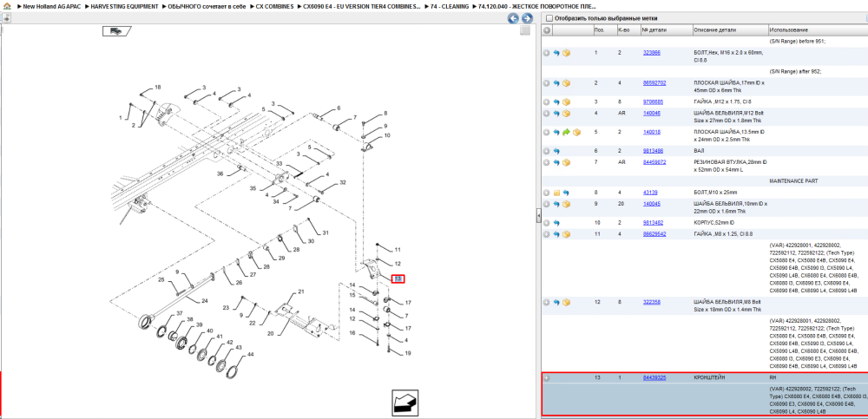Click blue arrow icon for part 9706685
The height and width of the screenshot is (419, 868).
pyautogui.click(x=556, y=102)
